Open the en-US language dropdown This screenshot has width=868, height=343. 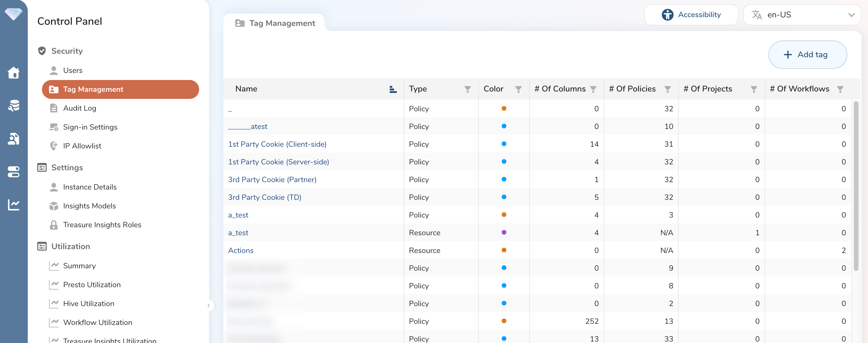click(x=802, y=15)
